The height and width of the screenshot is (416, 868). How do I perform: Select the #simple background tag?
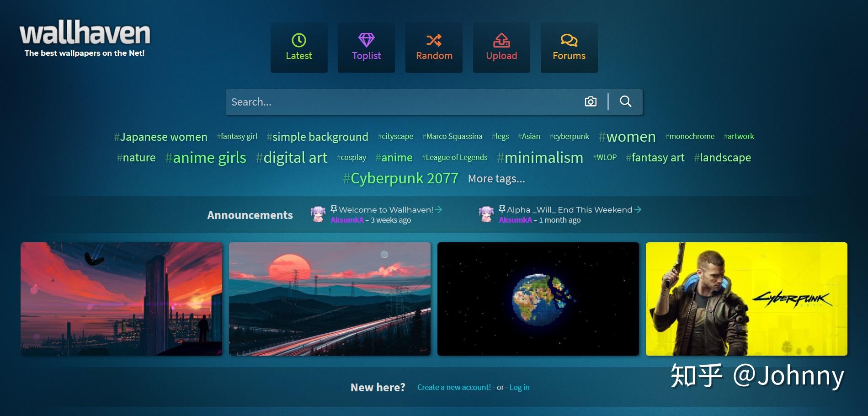(x=317, y=137)
